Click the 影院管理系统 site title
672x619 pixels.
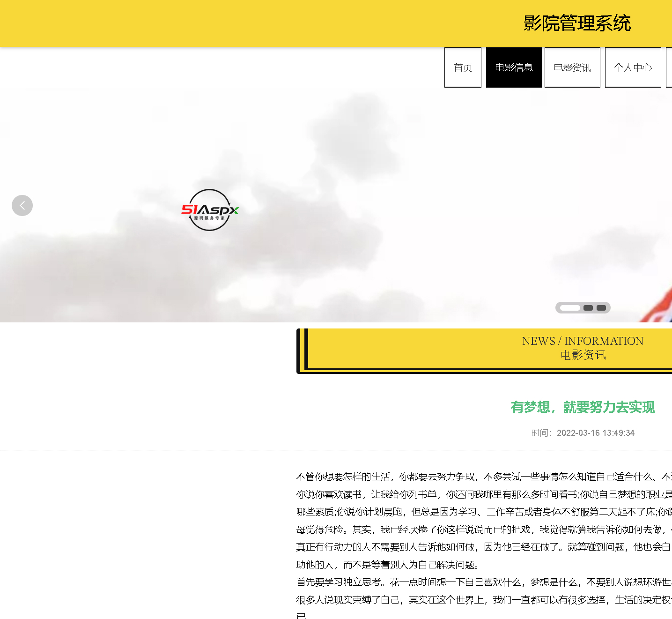click(577, 23)
